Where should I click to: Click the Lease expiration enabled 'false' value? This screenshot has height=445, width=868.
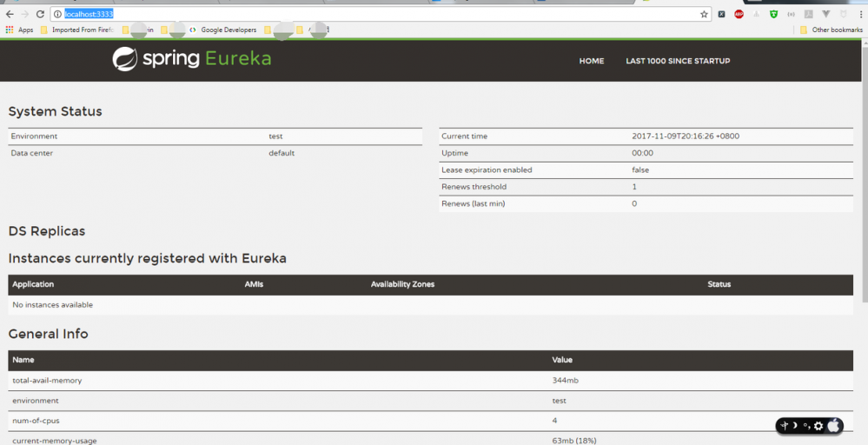coord(640,170)
